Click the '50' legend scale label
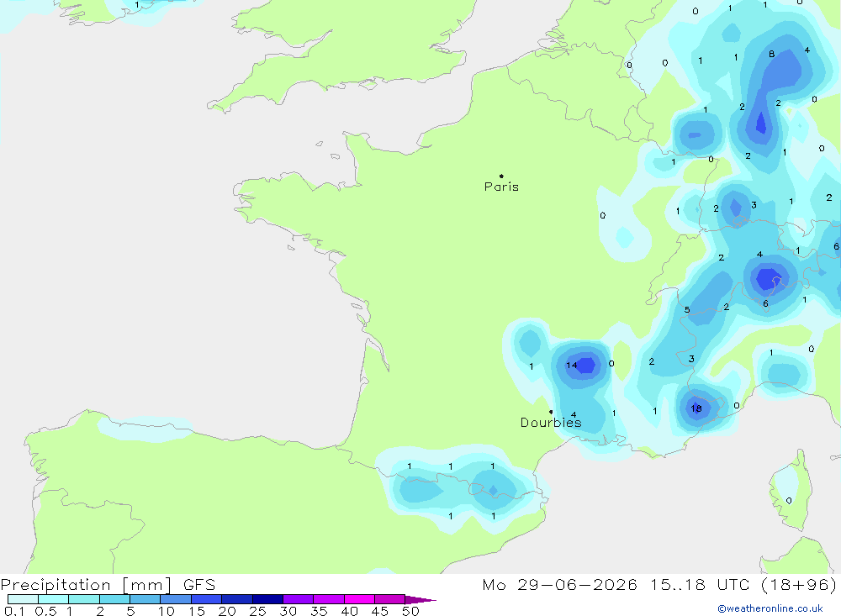The height and width of the screenshot is (616, 841). pos(410,611)
